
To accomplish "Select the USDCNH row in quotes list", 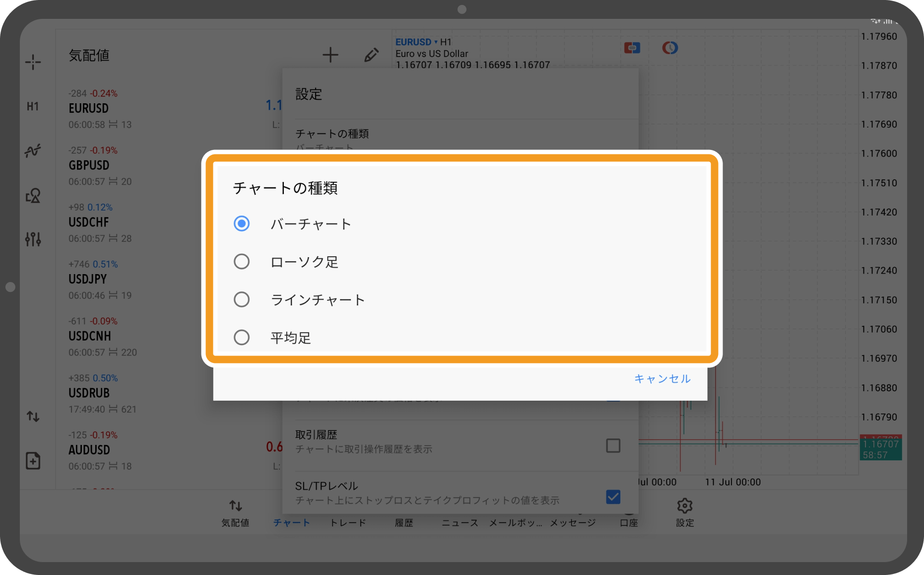I will (x=169, y=337).
